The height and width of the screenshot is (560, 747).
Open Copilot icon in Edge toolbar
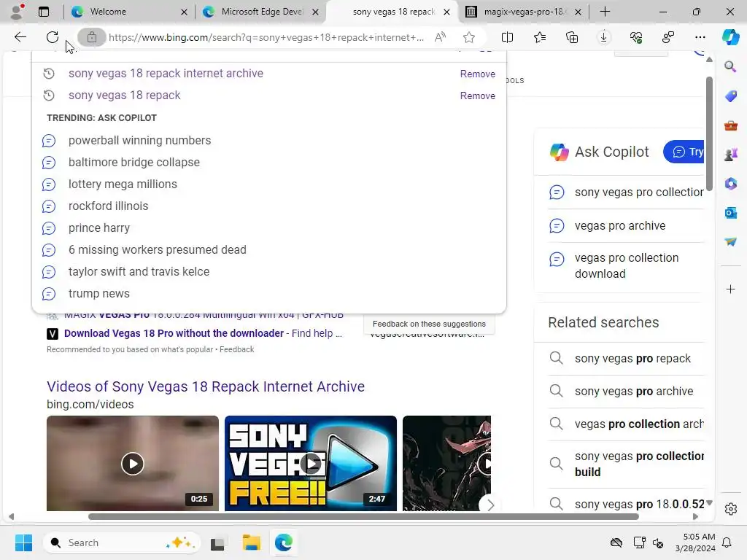coord(730,37)
